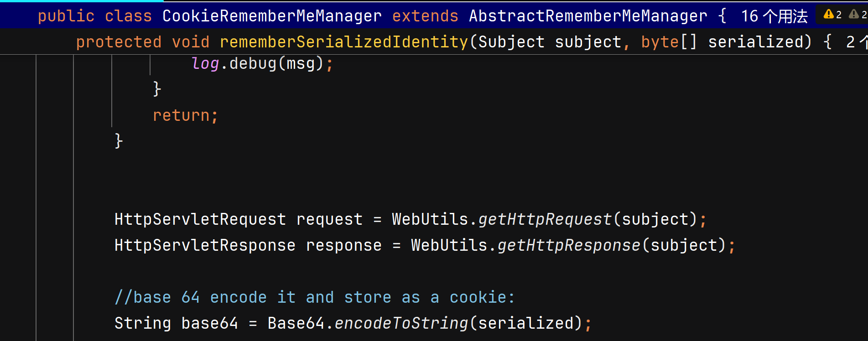This screenshot has height=341, width=868.
Task: Click the Base64 class name
Action: (296, 323)
